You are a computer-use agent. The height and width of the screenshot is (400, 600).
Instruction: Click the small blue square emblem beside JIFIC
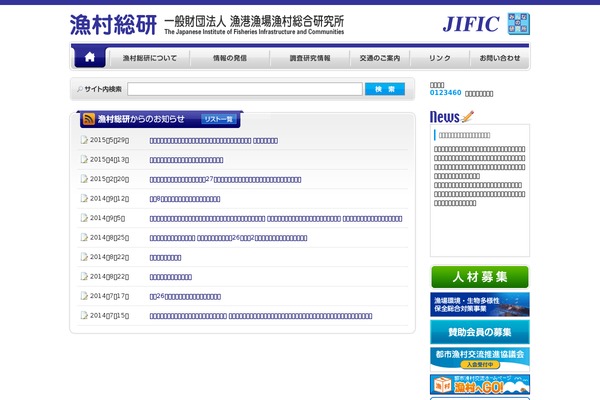pos(518,24)
